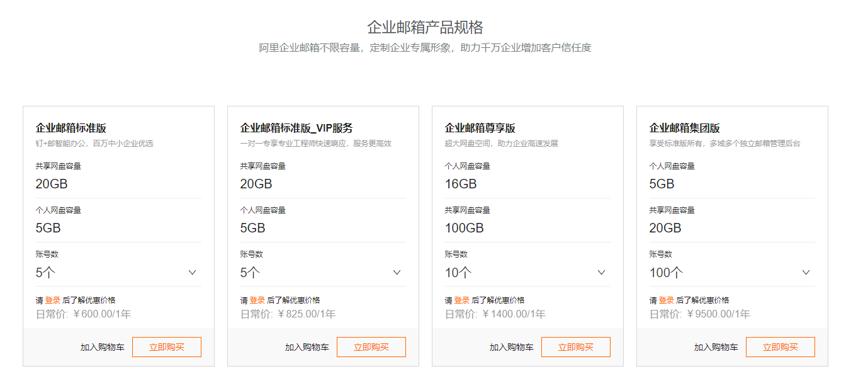Click the 企业邮箱标准版 card title
Screen dimensions: 868x388
pos(71,128)
